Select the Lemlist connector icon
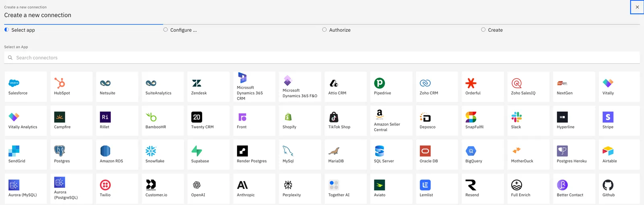The image size is (644, 205). click(x=425, y=185)
